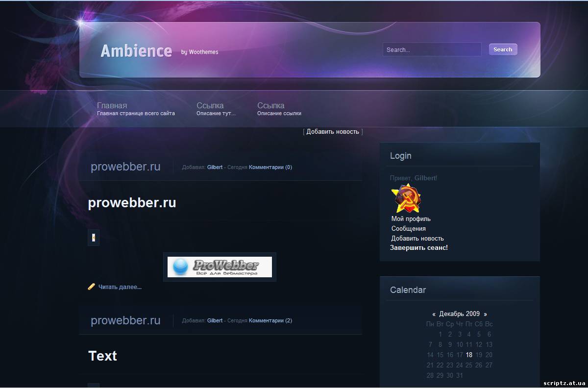Click the small broken image in first post

(x=94, y=238)
